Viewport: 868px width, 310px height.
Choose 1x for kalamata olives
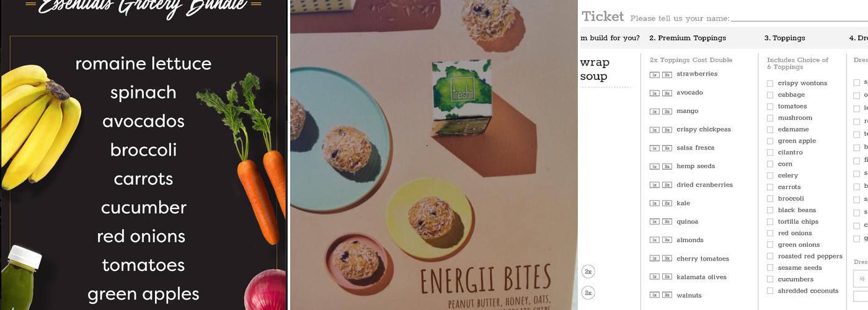(654, 277)
